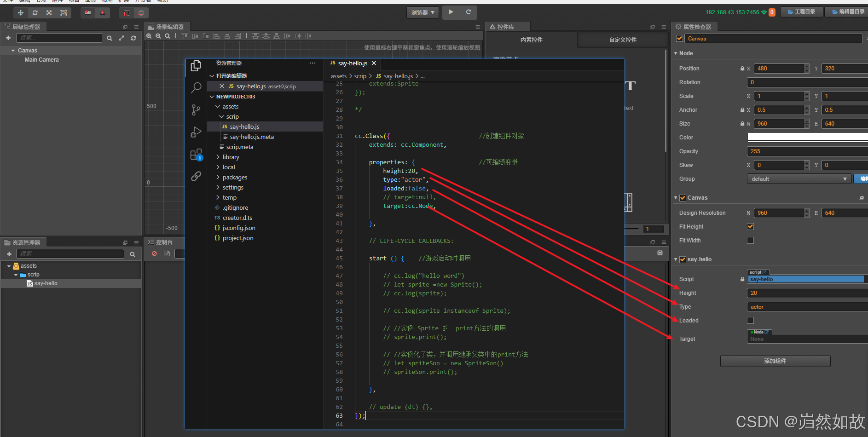Enable Fit Width checkbox

click(x=750, y=240)
